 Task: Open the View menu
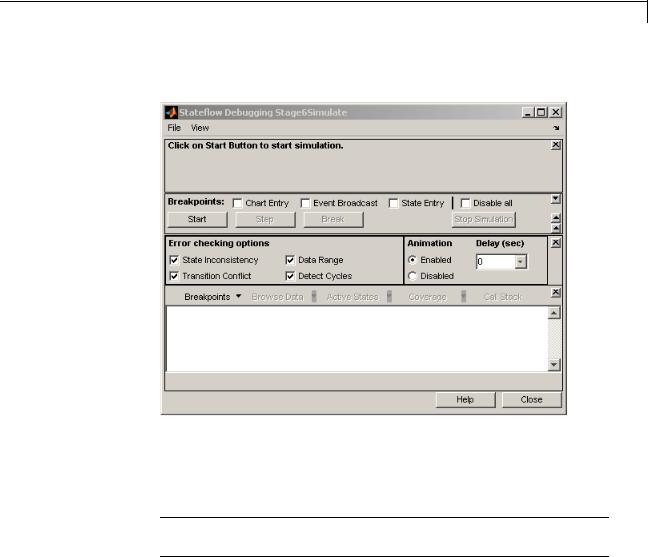coord(200,128)
